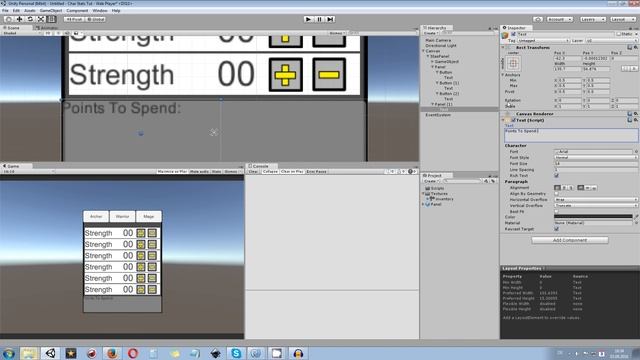Open the Layout dropdown
This screenshot has width=640, height=360.
pyautogui.click(x=622, y=19)
